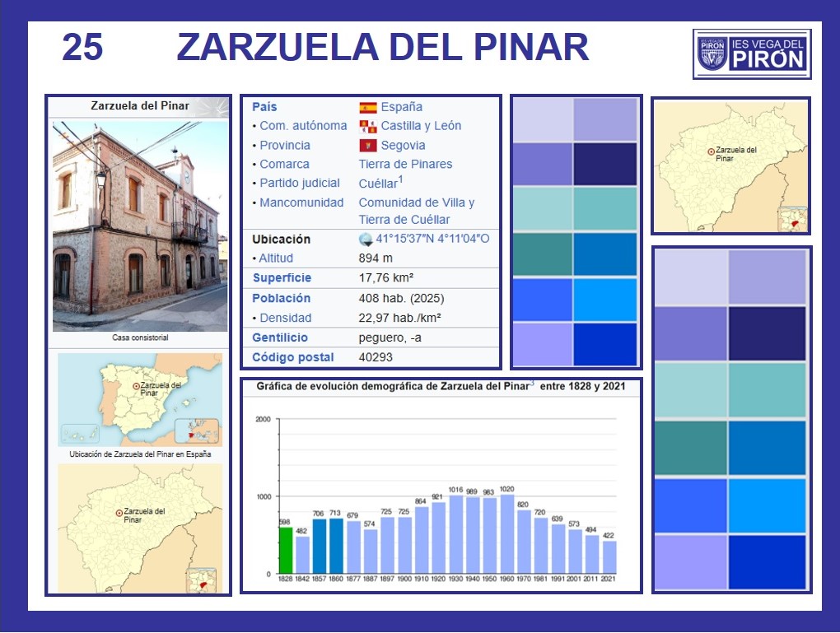This screenshot has height=633, width=840.
Task: Select the dark navy swatch in the middle palette
Action: coord(605,164)
